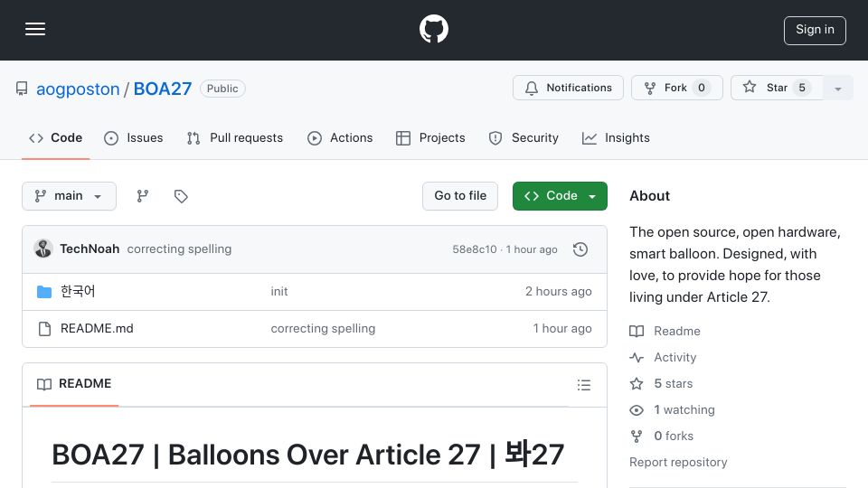Open the TechNoah author link
868x488 pixels.
[x=90, y=249]
